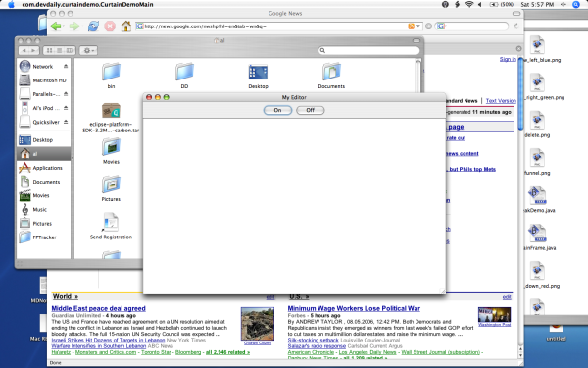Screen dimensions: 588x368
Task: Open Minimum Wage Workers Lose Political War
Action: tap(354, 308)
